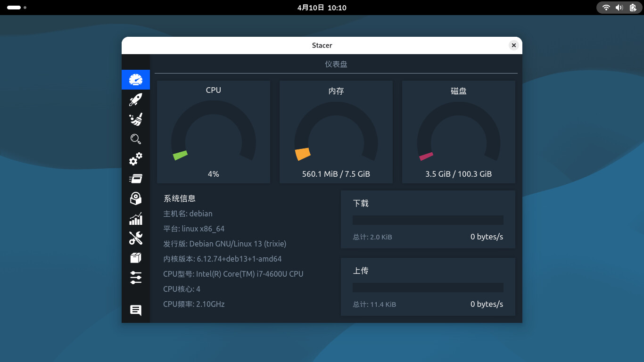The width and height of the screenshot is (644, 362).
Task: Open the clock menu showing 4月10日 10:10
Action: pyautogui.click(x=322, y=8)
